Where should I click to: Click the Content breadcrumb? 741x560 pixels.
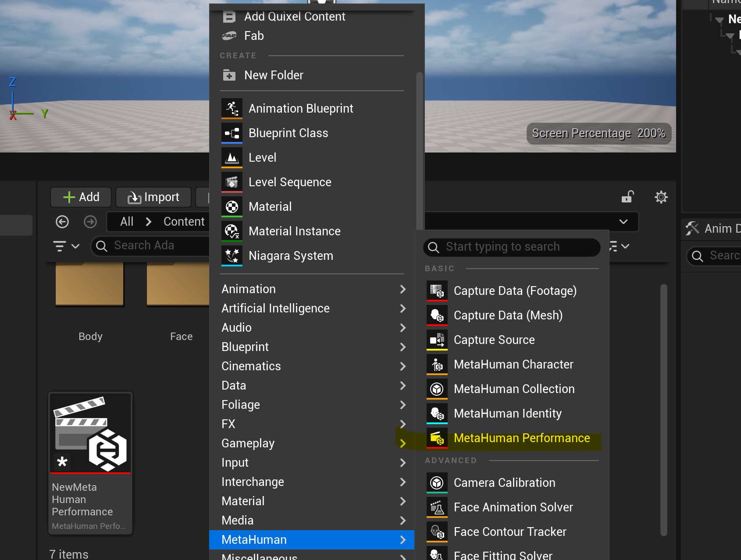coord(184,222)
